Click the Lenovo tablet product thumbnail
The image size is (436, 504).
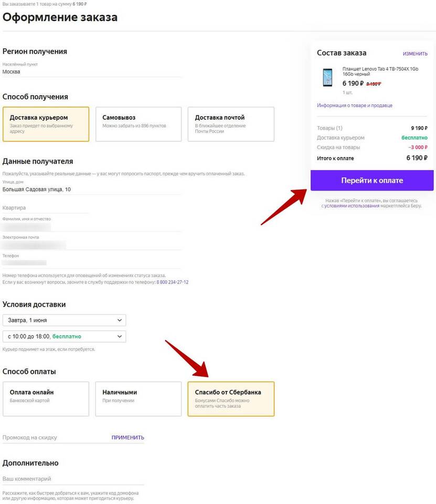tap(327, 77)
